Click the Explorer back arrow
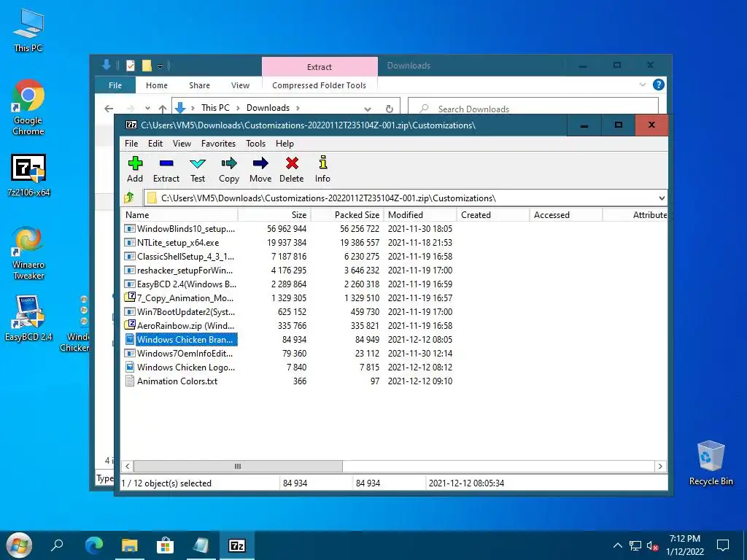This screenshot has width=747, height=560. (x=109, y=109)
